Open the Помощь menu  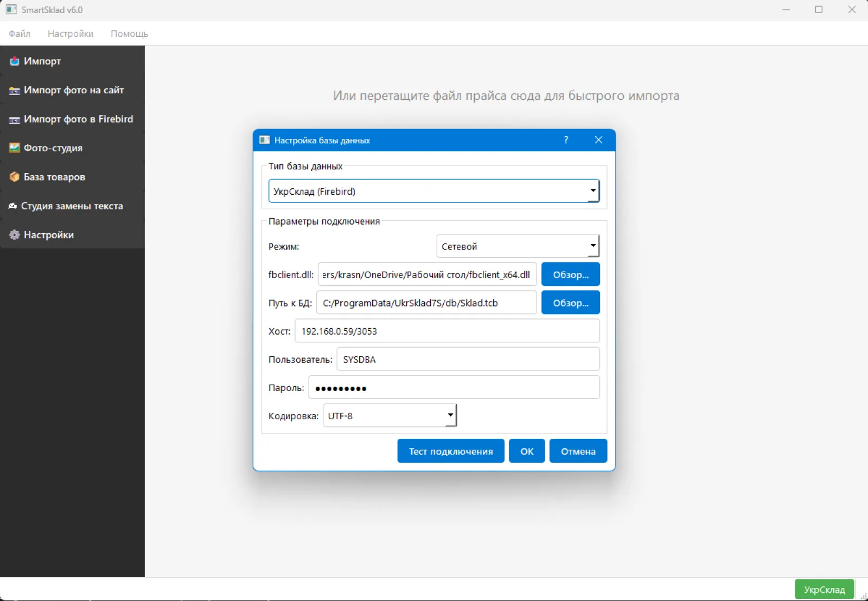[129, 34]
